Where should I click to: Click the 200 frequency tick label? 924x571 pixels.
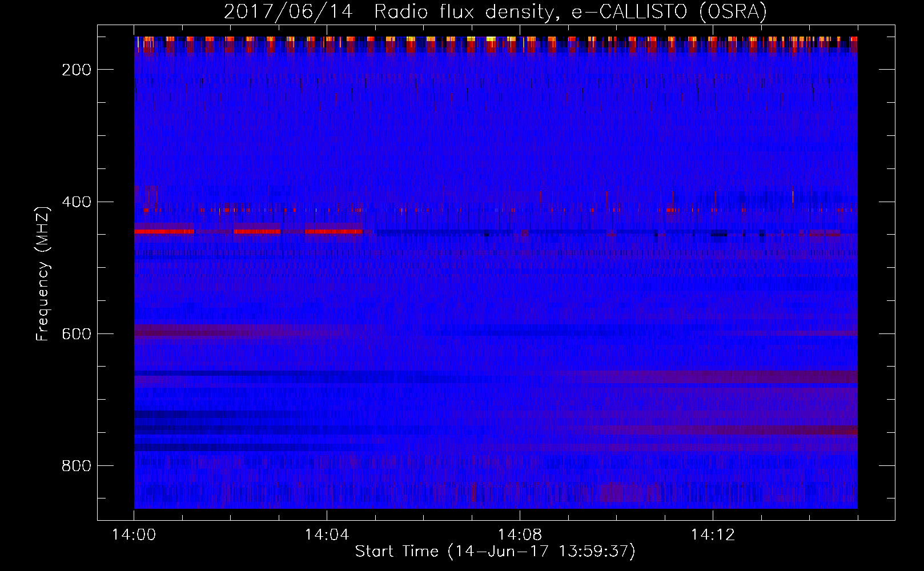click(x=77, y=70)
